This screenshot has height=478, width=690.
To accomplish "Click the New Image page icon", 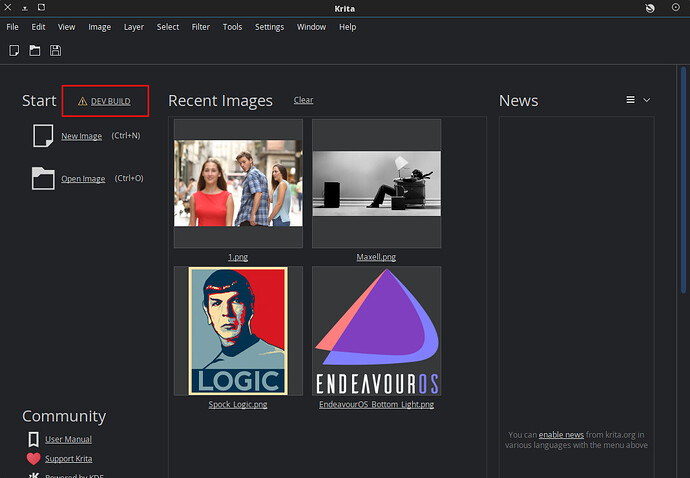I will [43, 136].
